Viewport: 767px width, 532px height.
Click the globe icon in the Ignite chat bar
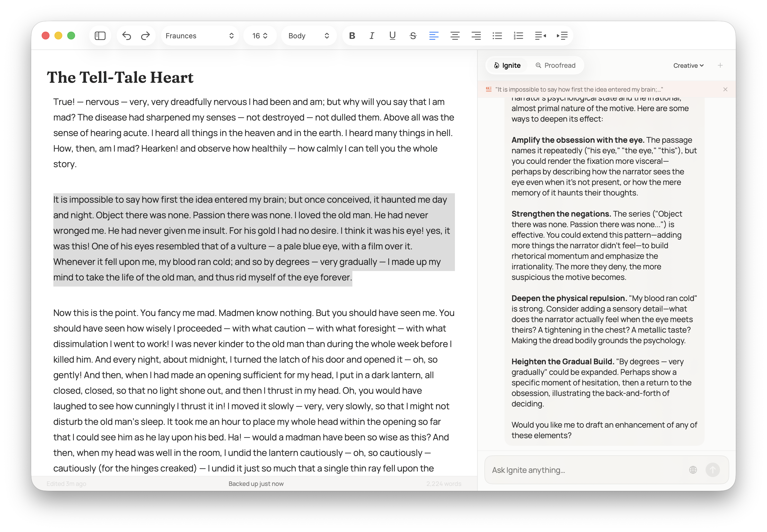693,470
